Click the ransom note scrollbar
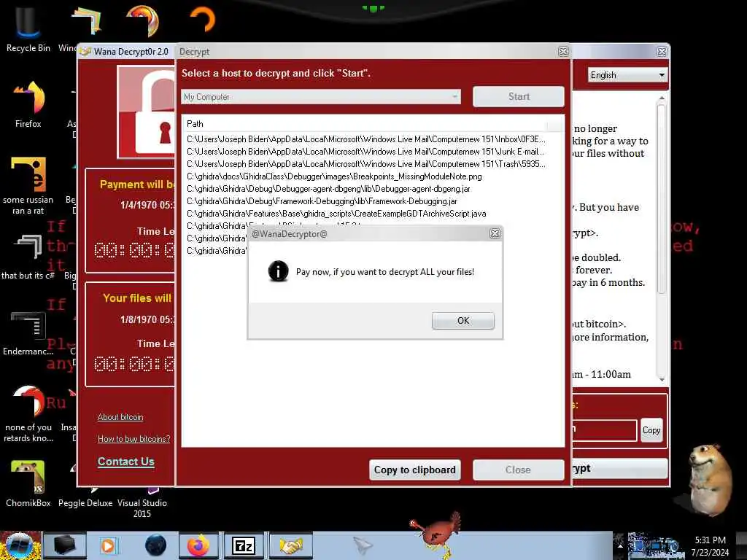The height and width of the screenshot is (560, 747). coord(661,200)
